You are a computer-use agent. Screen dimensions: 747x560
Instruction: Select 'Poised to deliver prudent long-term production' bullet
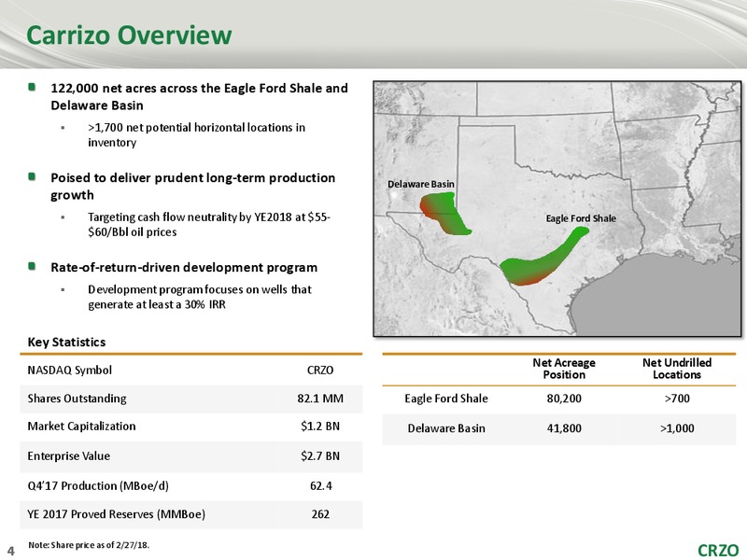pos(193,186)
